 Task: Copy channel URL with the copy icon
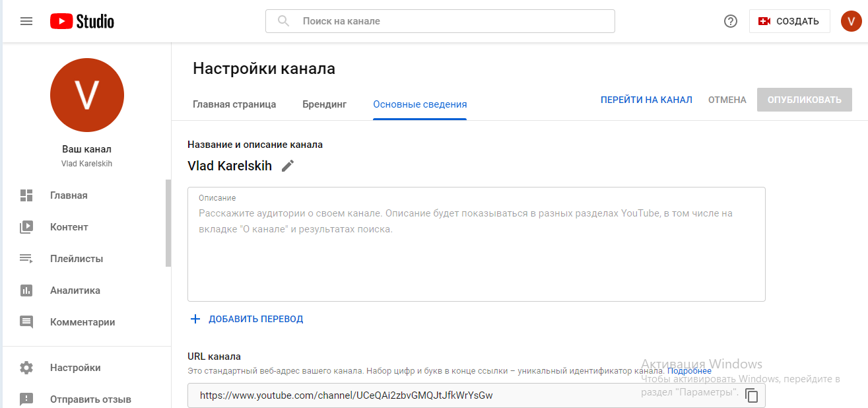click(x=751, y=395)
